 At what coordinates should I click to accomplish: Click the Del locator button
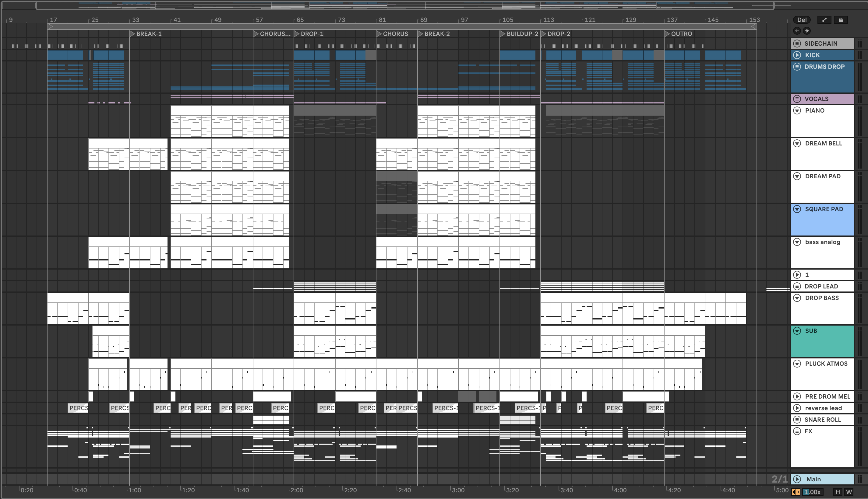pos(802,20)
